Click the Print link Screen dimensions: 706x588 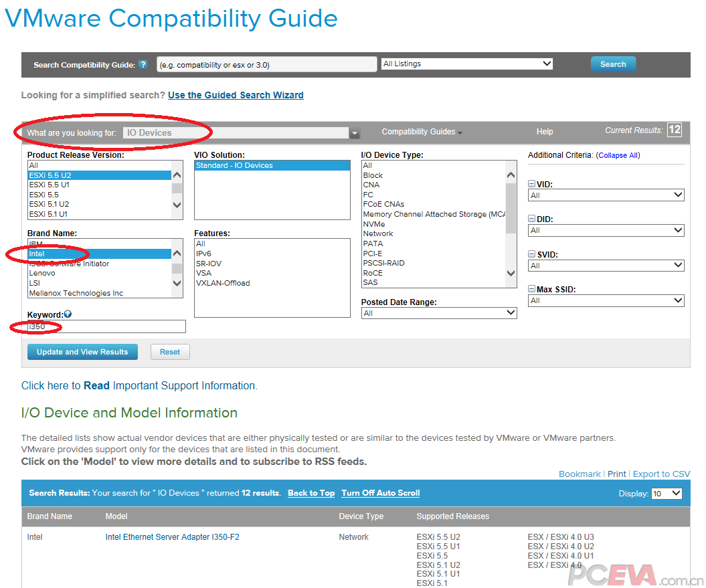[616, 474]
